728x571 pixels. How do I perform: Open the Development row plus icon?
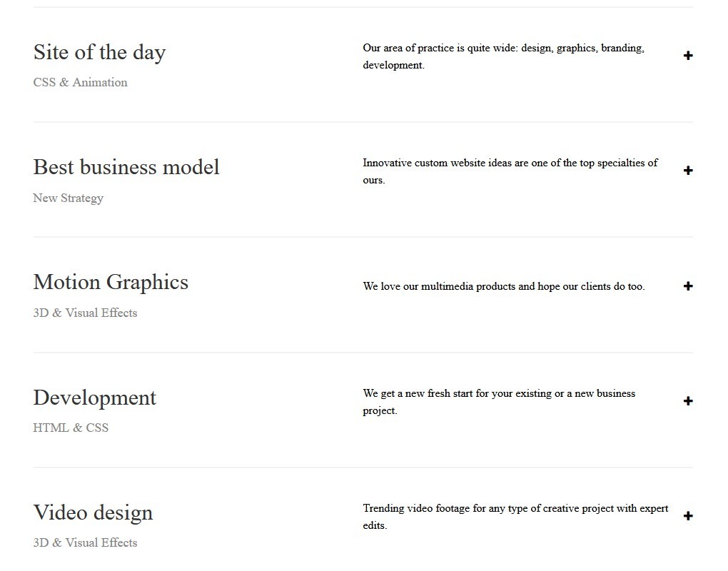(687, 401)
